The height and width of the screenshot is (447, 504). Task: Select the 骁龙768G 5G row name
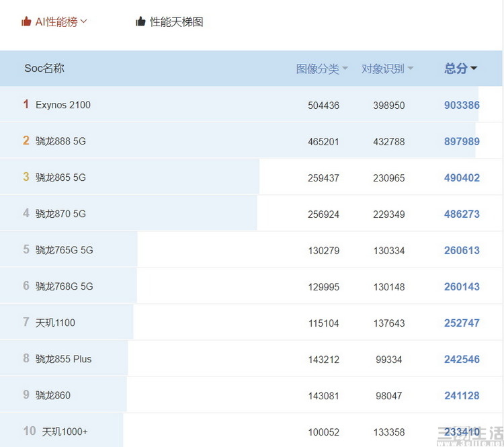click(65, 286)
